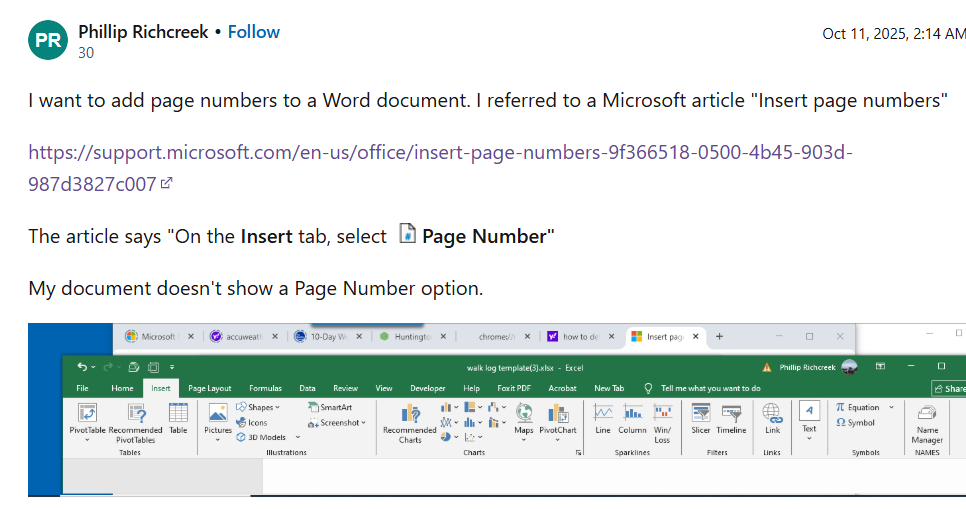Insert a Table from the ribbon
The image size is (966, 509).
pyautogui.click(x=178, y=419)
